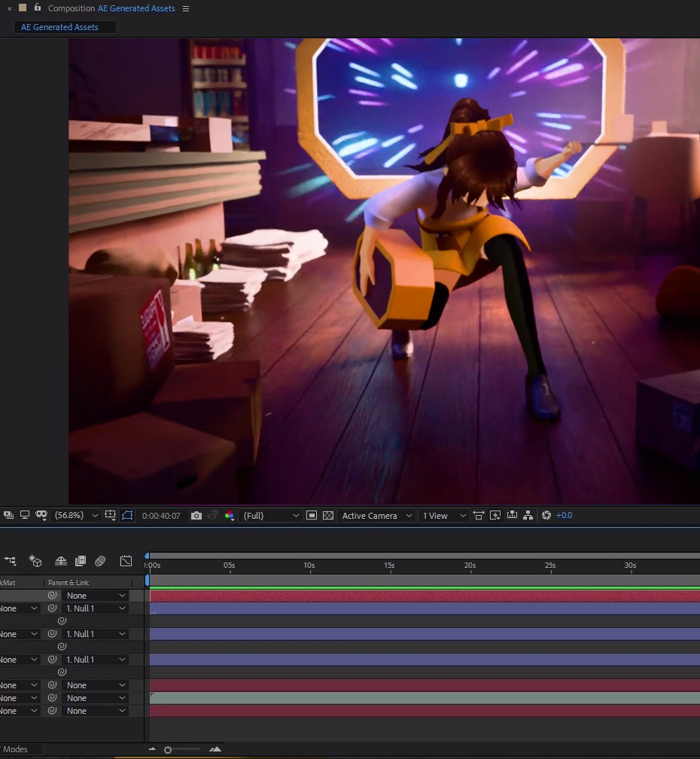This screenshot has height=759, width=700.
Task: Click the current time 0:00:40:07 display
Action: pyautogui.click(x=161, y=516)
